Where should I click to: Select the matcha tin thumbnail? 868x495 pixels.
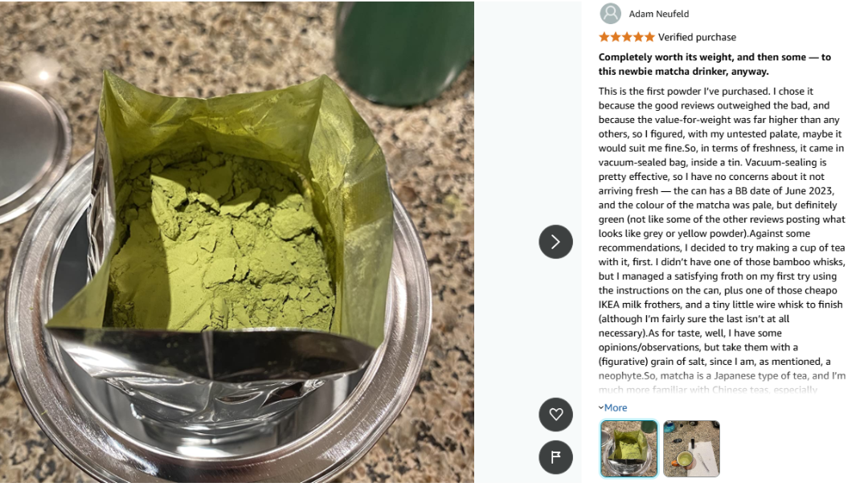point(628,448)
